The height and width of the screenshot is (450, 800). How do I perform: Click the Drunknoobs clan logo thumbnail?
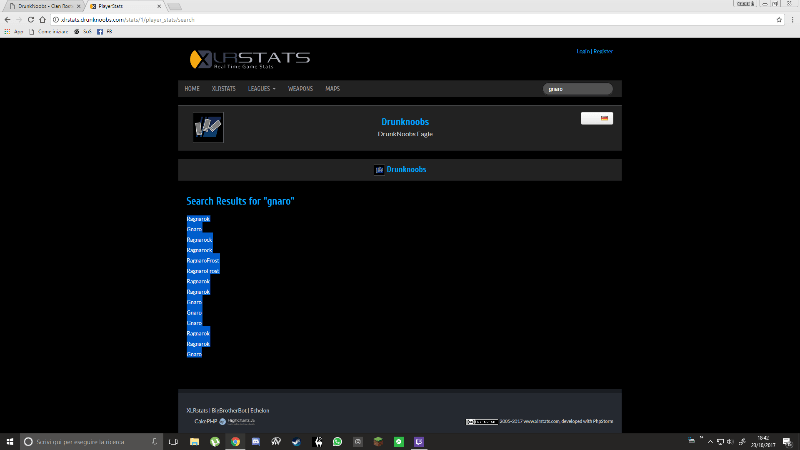coord(208,127)
